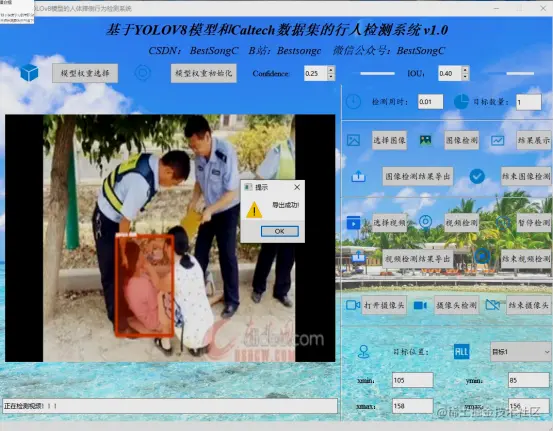The width and height of the screenshot is (554, 432).
Task: Click the ymax field showing 156
Action: (529, 406)
